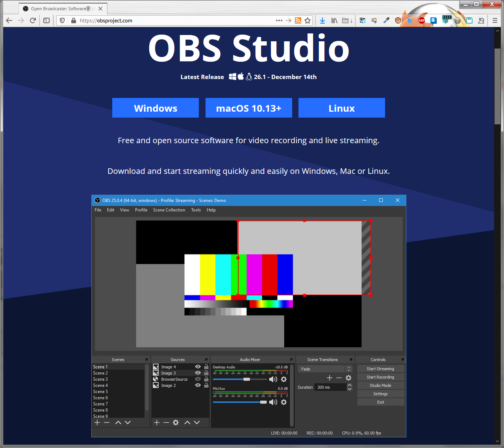
Task: Undock the Controls panel
Action: pyautogui.click(x=402, y=360)
